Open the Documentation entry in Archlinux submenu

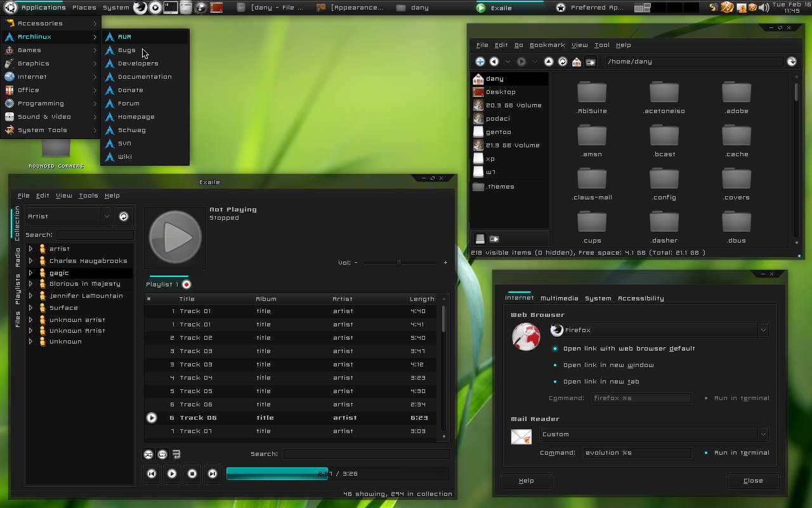click(145, 77)
